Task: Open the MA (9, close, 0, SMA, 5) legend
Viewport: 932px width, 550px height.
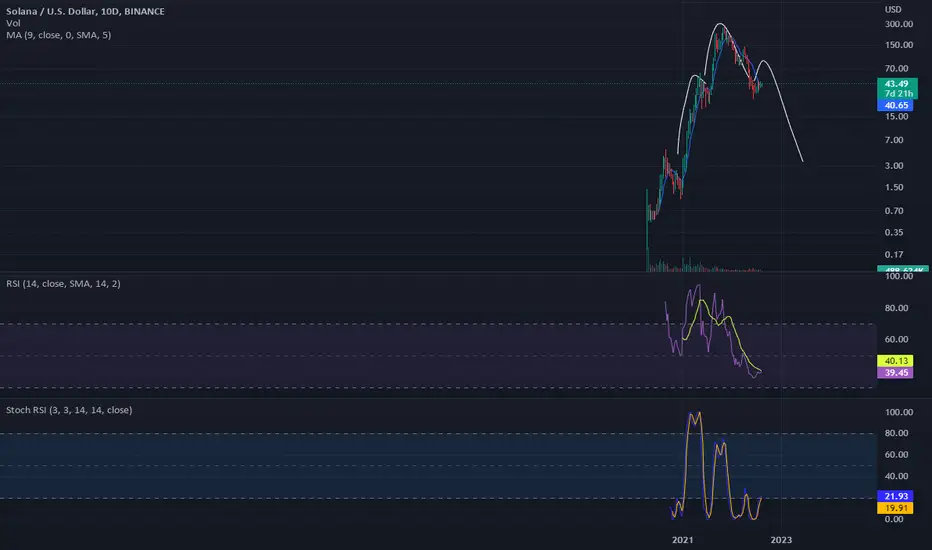Action: coord(58,35)
